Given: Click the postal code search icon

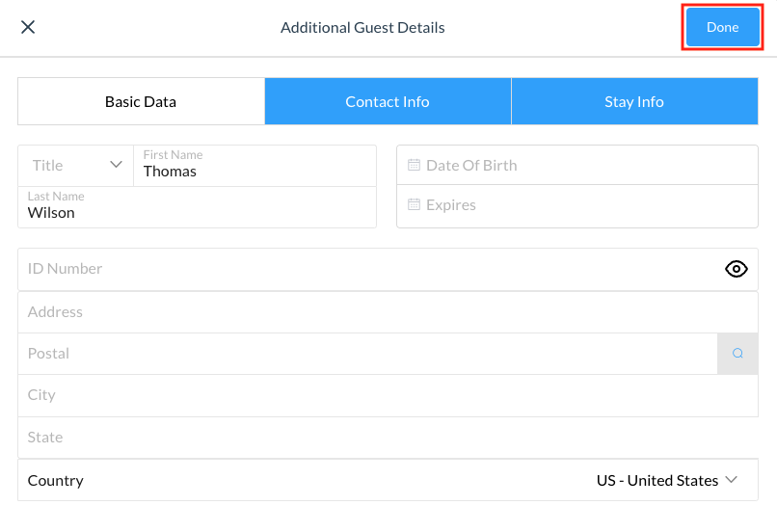Looking at the screenshot, I should 737,354.
